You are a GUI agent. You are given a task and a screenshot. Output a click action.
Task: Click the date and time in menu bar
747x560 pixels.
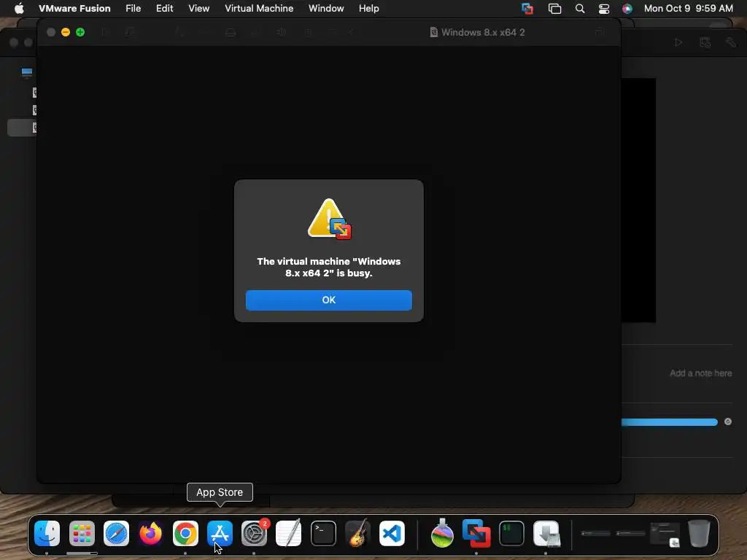coord(689,8)
